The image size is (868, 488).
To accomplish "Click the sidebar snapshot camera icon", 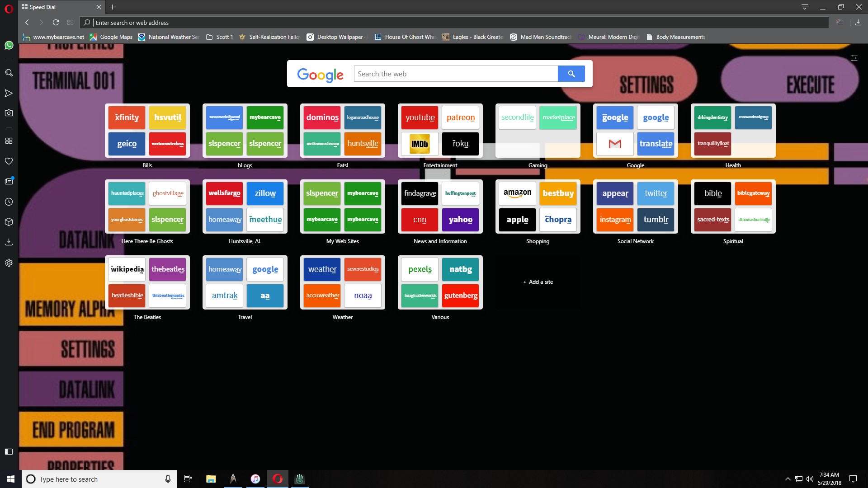I will [9, 113].
